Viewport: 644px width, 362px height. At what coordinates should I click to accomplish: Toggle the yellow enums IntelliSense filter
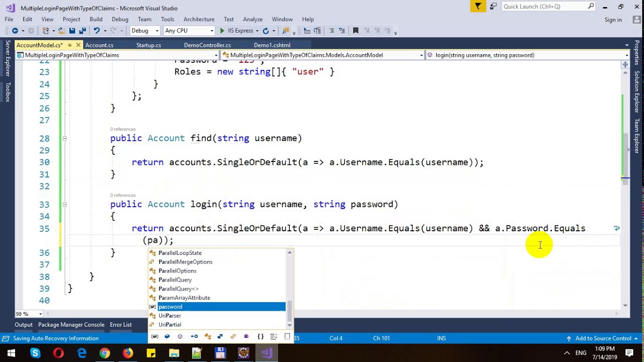point(233,336)
